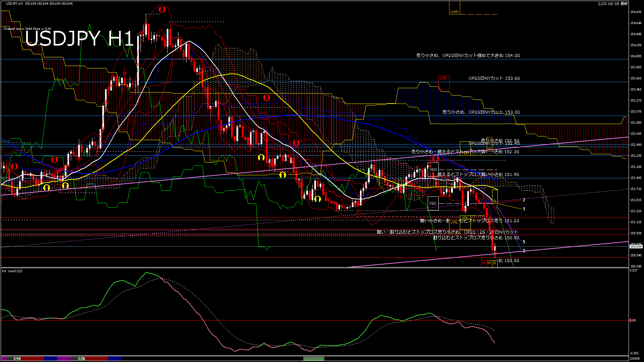Screen dimensions: 644x362
Task: Click the orange W box at bottom
Action: 489,263
